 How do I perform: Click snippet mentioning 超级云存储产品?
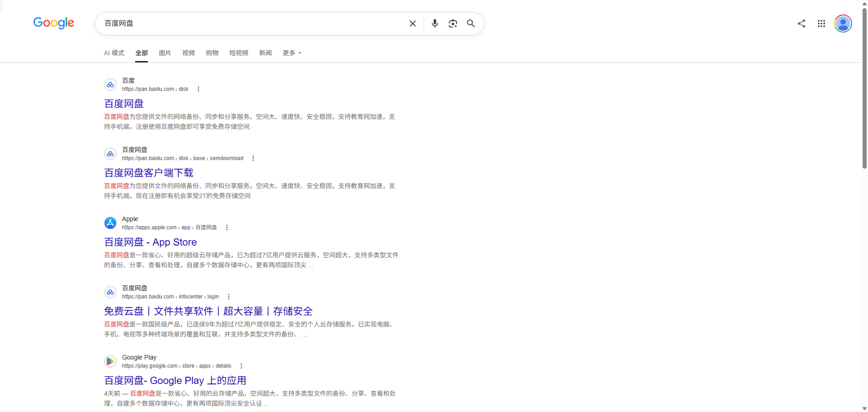click(251, 260)
